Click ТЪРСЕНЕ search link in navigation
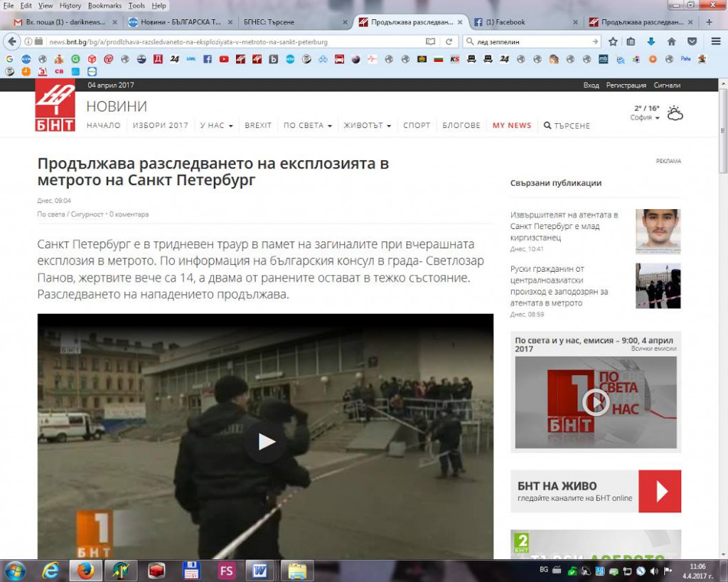The image size is (728, 582). (567, 125)
